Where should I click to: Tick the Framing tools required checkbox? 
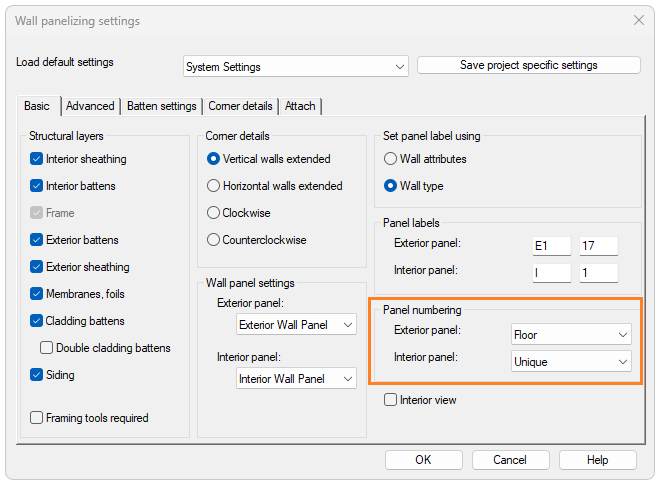click(x=37, y=418)
